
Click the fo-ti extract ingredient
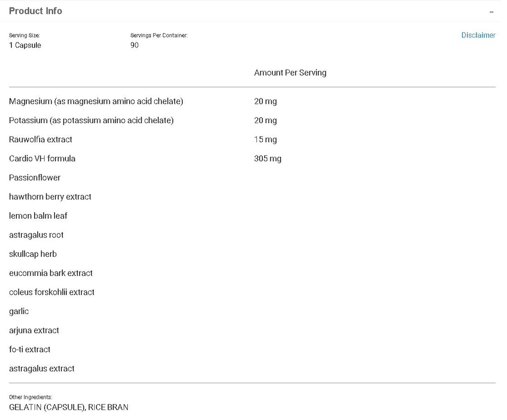point(30,350)
